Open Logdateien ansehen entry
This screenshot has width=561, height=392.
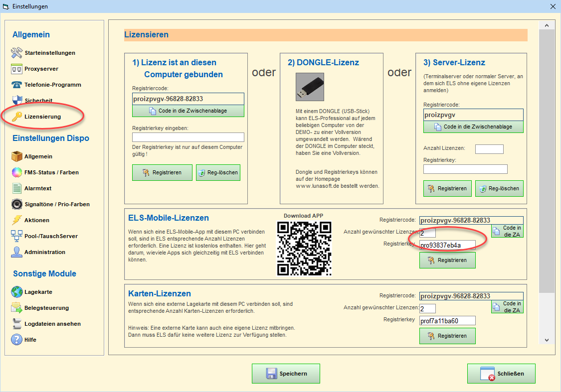click(x=52, y=324)
